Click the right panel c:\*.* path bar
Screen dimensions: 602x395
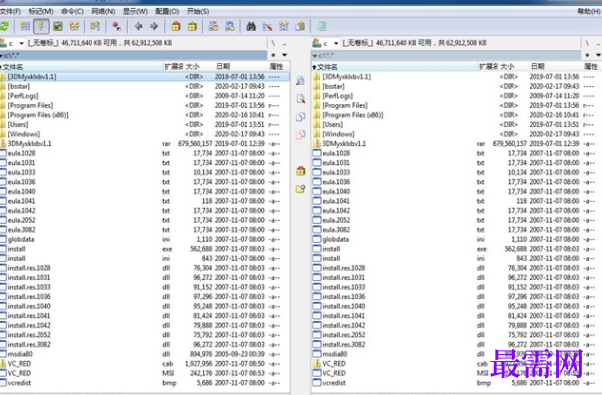click(446, 55)
